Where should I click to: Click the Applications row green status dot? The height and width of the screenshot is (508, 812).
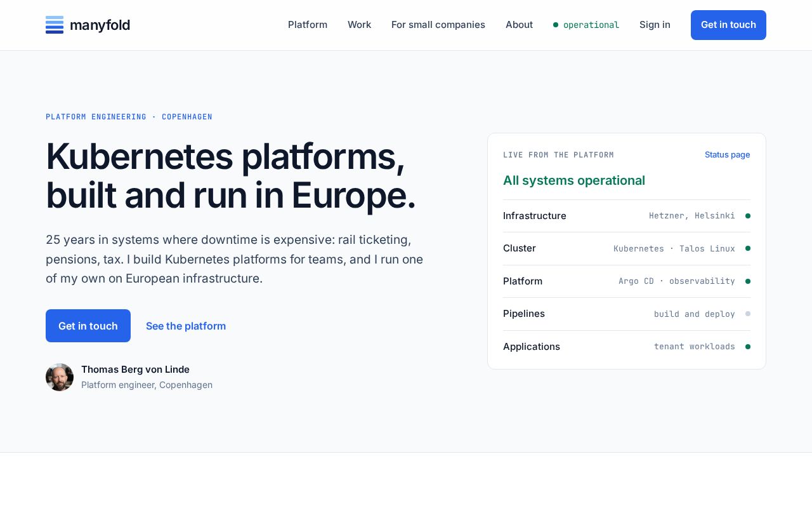tap(748, 347)
